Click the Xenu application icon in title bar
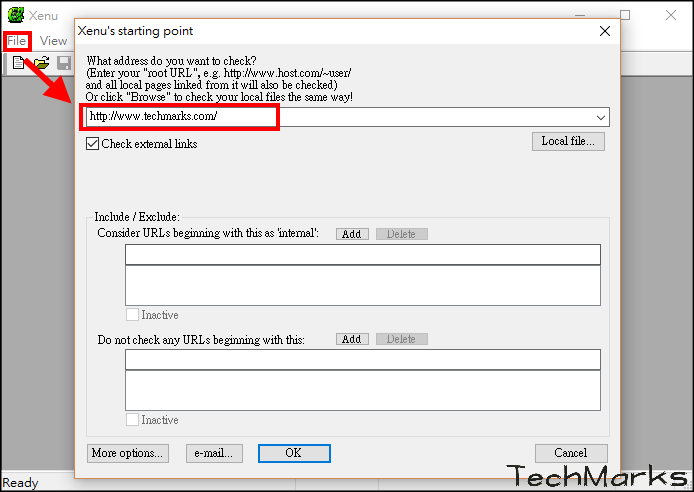 click(x=16, y=16)
